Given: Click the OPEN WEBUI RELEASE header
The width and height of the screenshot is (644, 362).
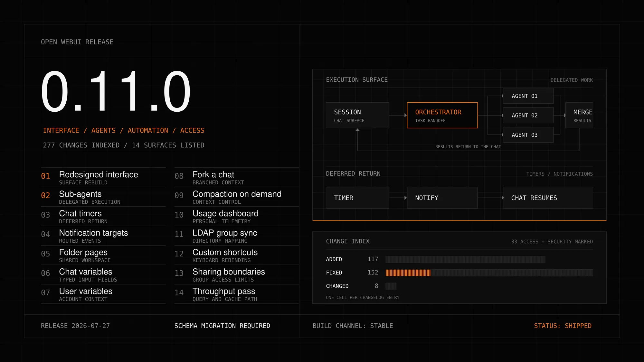Looking at the screenshot, I should click(77, 42).
